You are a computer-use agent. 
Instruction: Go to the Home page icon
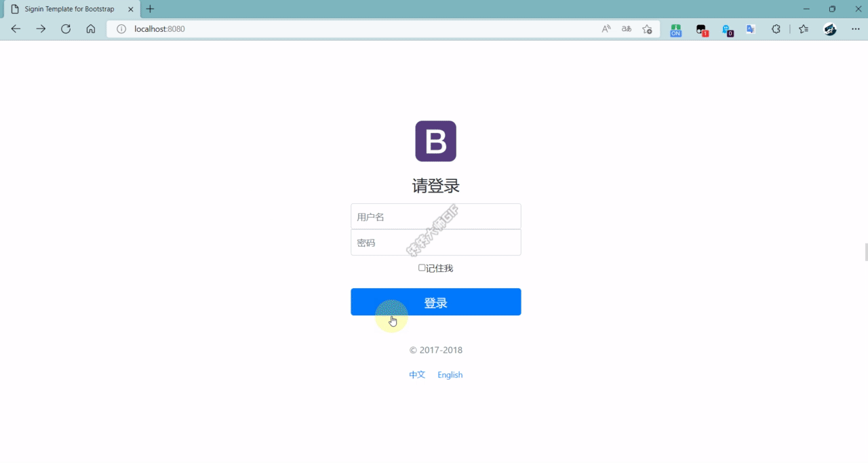click(91, 29)
